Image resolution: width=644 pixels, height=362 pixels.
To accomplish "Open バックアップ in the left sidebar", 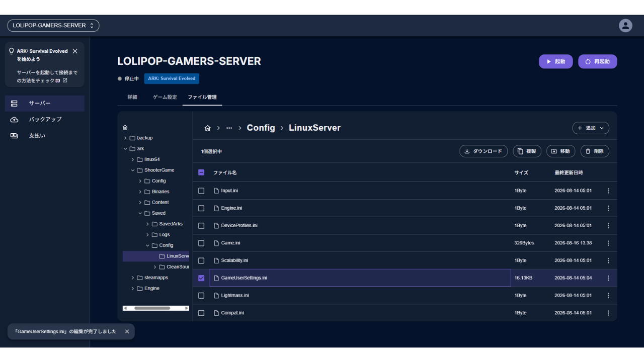I will (45, 120).
